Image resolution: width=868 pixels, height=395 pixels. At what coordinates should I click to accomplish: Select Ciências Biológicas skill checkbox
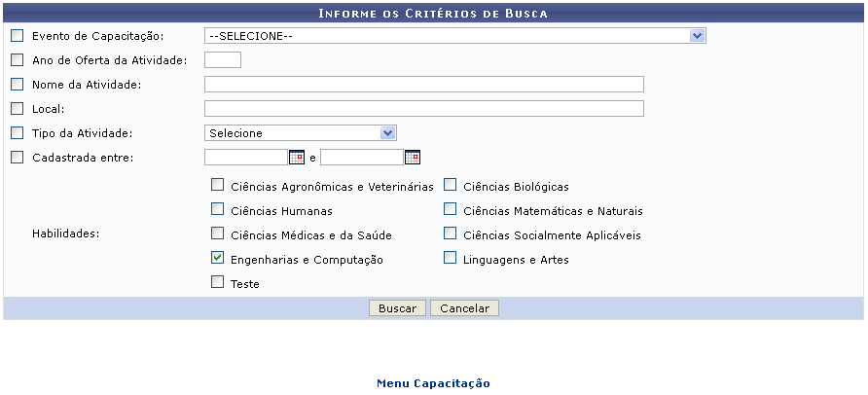coord(451,186)
